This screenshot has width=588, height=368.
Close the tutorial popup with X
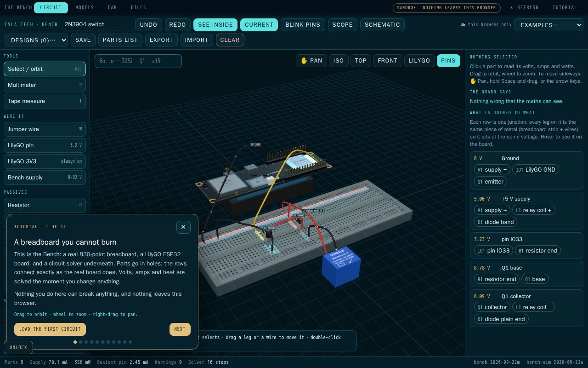[183, 227]
